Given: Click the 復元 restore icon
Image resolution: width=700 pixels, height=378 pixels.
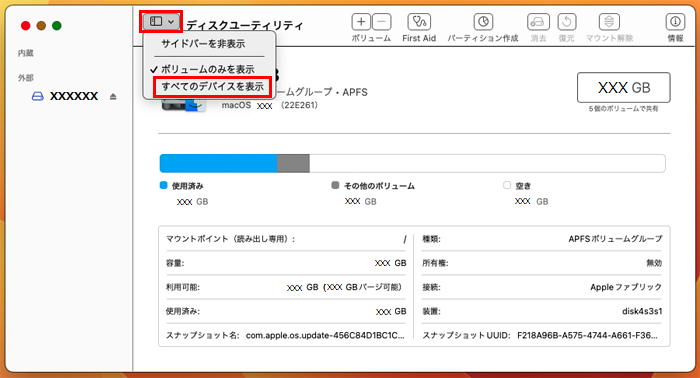Looking at the screenshot, I should click(x=567, y=21).
